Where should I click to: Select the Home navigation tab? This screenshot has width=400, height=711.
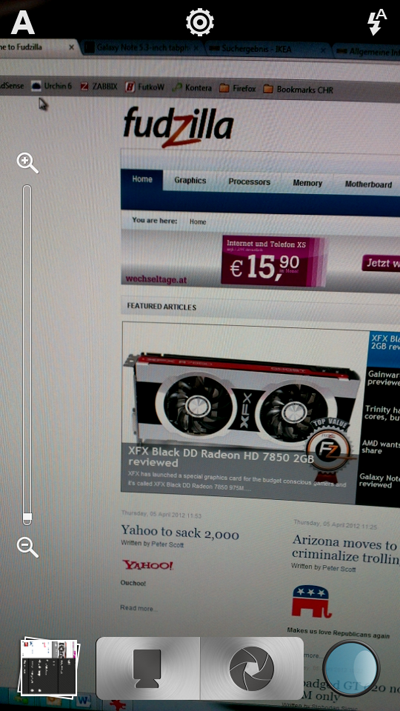[x=142, y=180]
